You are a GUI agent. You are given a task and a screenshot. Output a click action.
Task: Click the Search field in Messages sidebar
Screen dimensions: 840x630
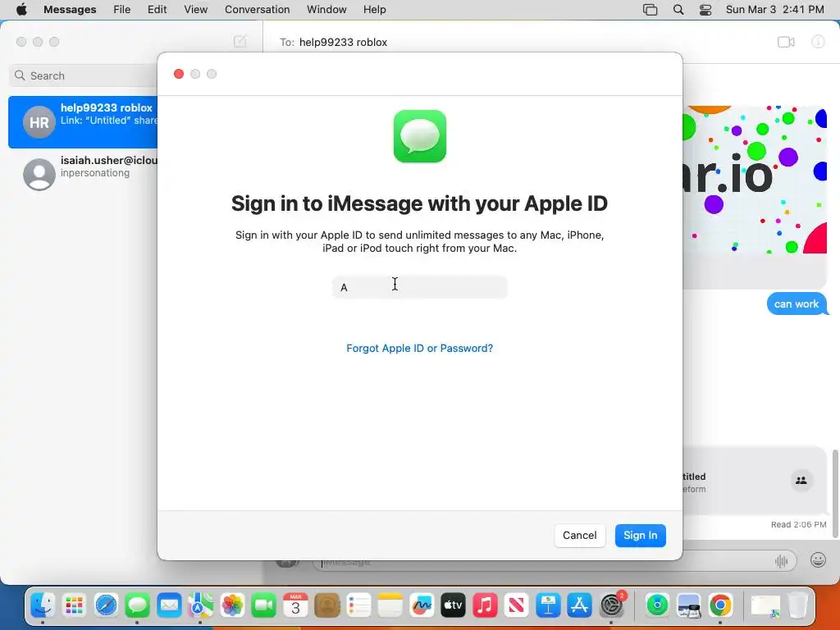pyautogui.click(x=83, y=75)
